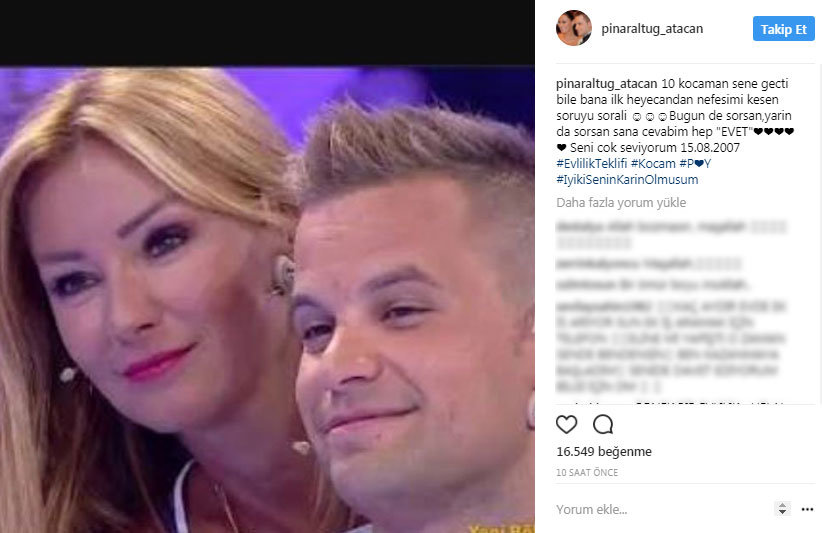Viewport: 822px width, 533px height.
Task: Open the #P♥Y hashtag link
Action: click(x=695, y=164)
